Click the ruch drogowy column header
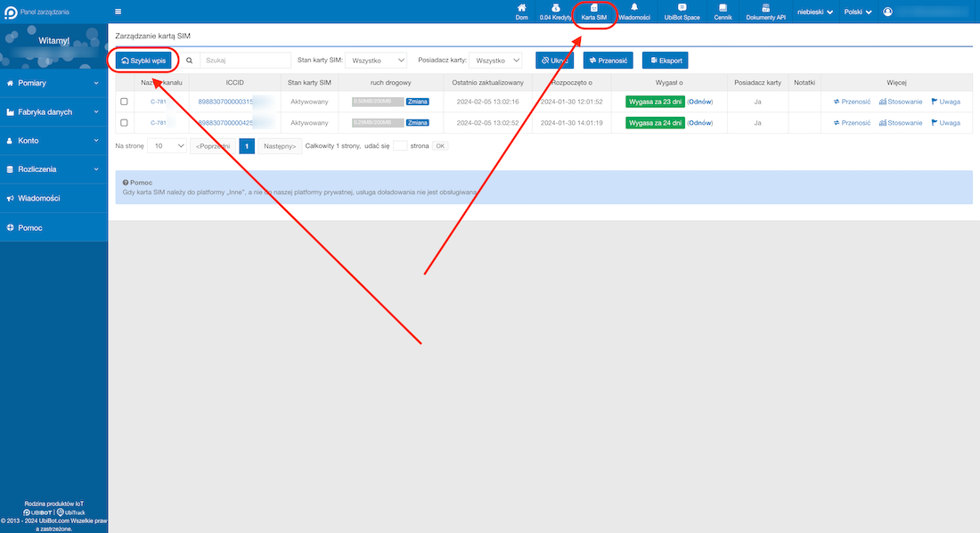980x533 pixels. pyautogui.click(x=390, y=83)
